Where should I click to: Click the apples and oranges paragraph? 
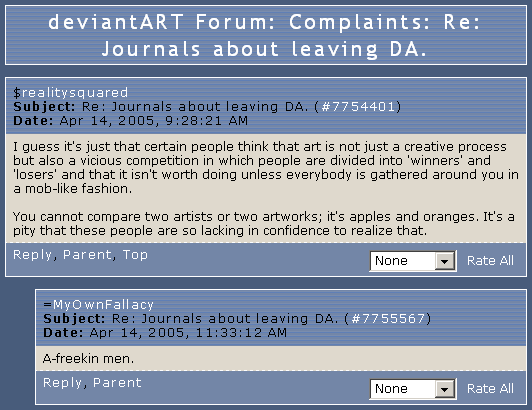[264, 223]
